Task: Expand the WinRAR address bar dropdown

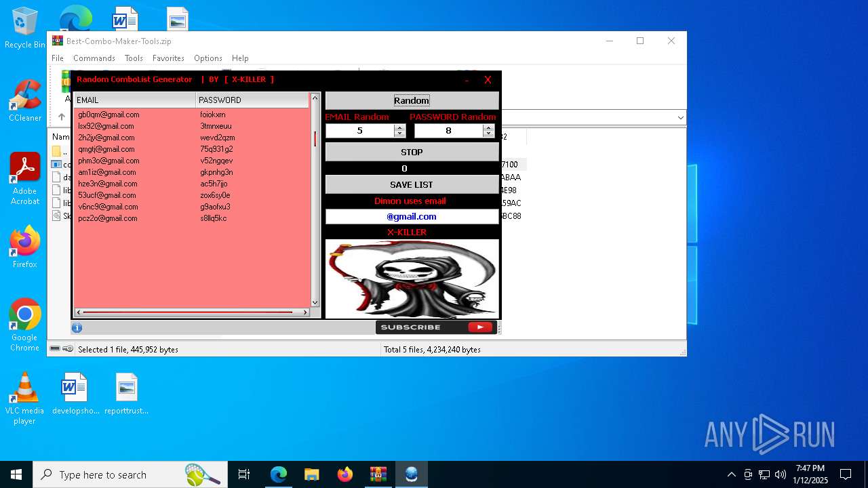Action: point(680,118)
